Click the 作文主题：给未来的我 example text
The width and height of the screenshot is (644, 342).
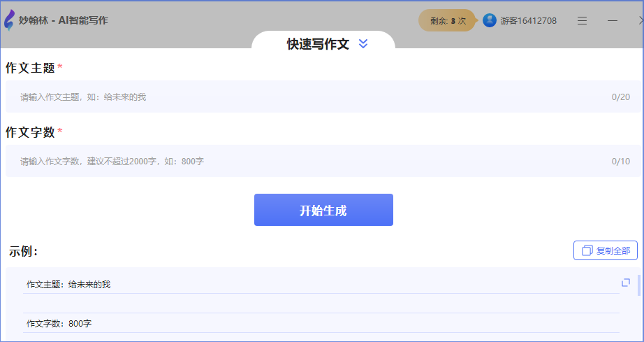click(68, 285)
